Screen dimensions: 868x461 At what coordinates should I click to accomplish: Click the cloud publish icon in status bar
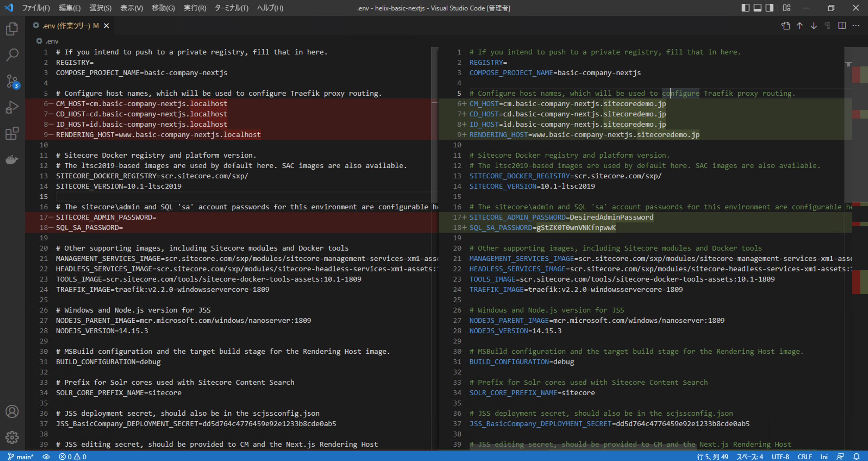(x=46, y=457)
